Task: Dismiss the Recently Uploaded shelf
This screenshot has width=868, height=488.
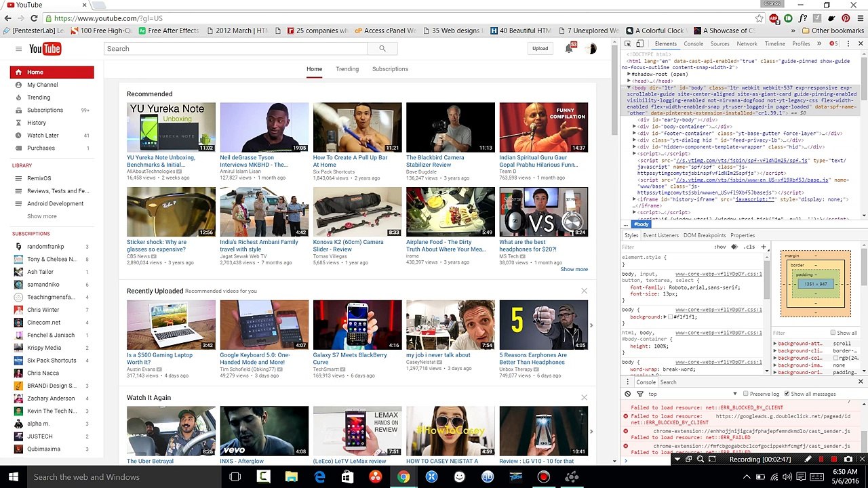Action: click(584, 291)
